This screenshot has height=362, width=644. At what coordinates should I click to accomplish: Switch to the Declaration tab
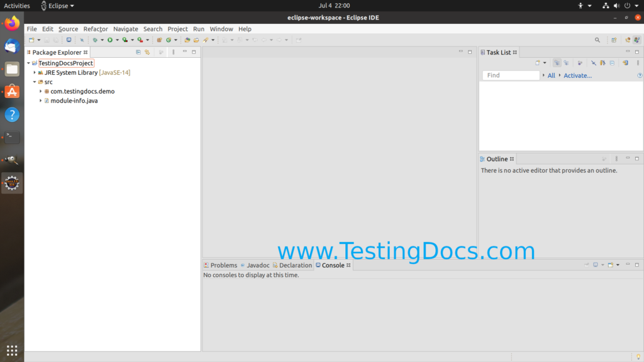pyautogui.click(x=292, y=265)
